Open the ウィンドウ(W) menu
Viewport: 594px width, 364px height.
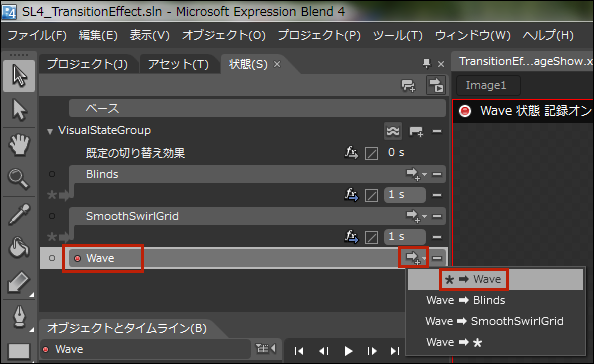pyautogui.click(x=473, y=35)
